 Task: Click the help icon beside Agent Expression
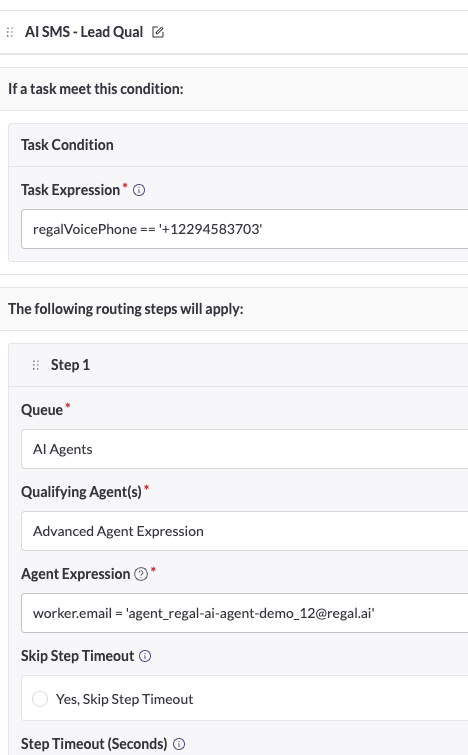coord(141,574)
